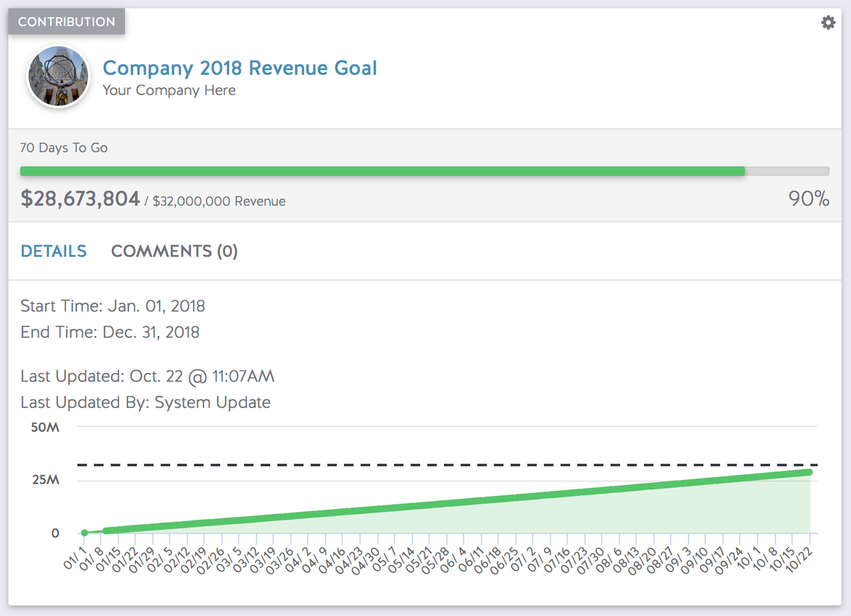This screenshot has height=616, width=851.
Task: Click the "70 Days To Go" text
Action: (x=64, y=147)
